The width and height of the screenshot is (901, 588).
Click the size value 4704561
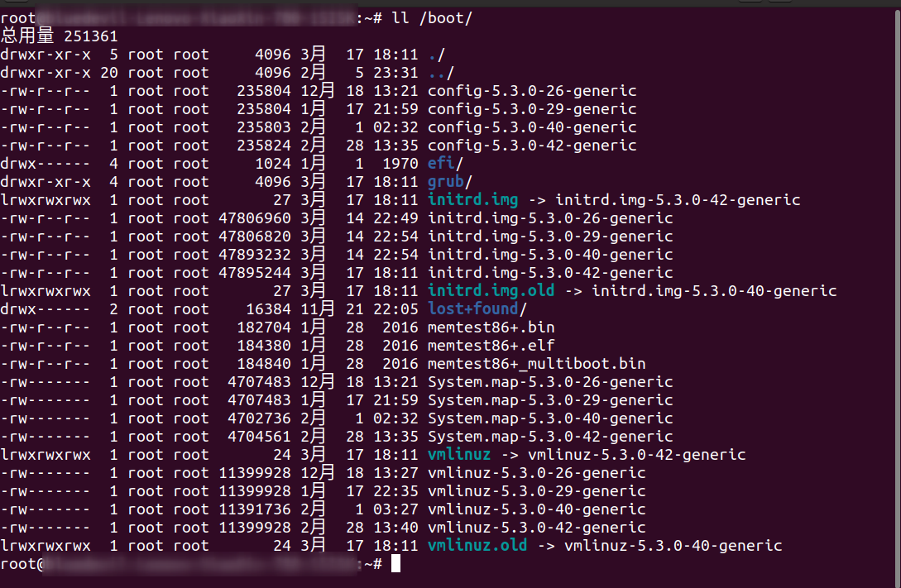pos(259,437)
